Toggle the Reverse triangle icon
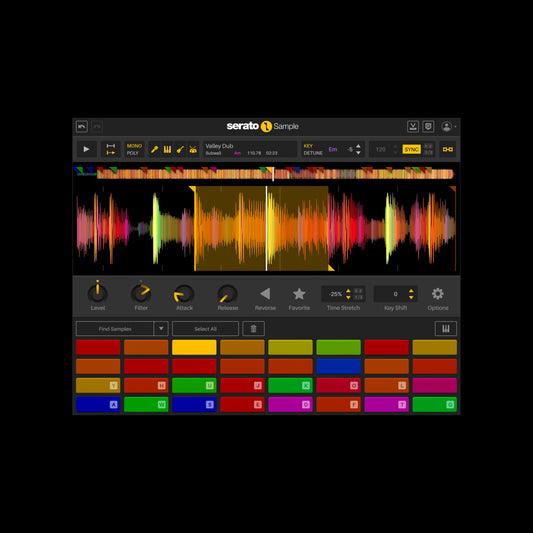 pos(265,294)
